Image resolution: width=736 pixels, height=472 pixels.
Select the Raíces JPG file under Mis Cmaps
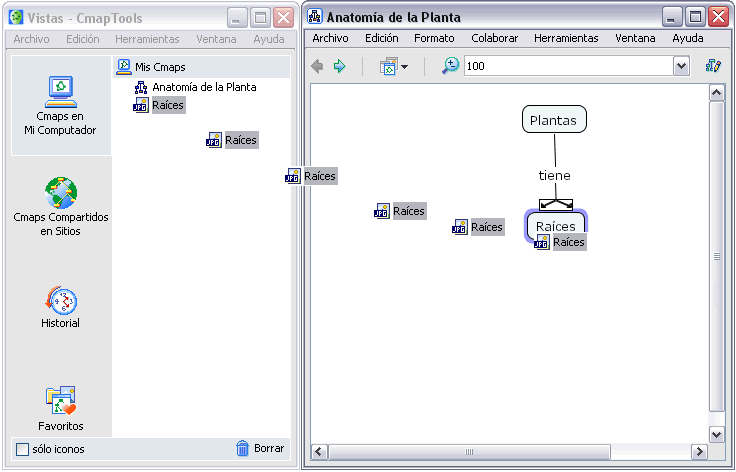(159, 105)
